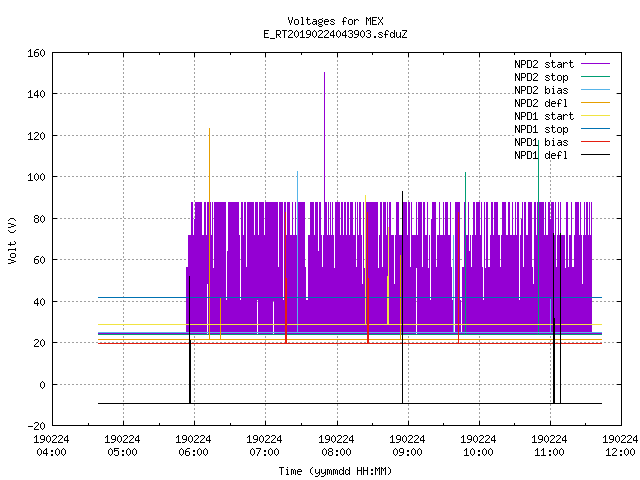This screenshot has width=640, height=480.
Task: Click the purple spike peaking near 150 V
Action: coord(324,135)
